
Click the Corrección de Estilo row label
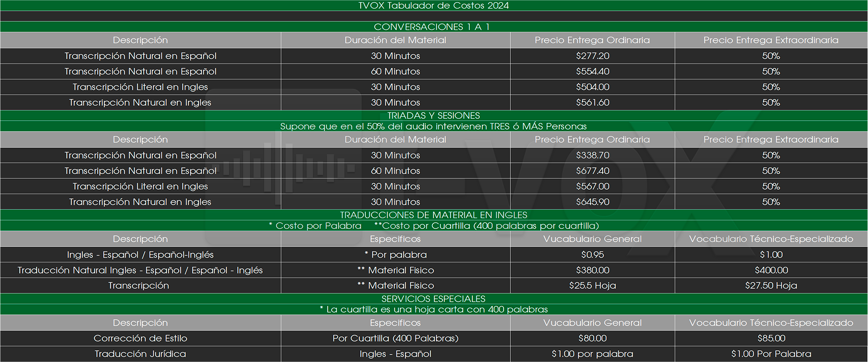click(140, 338)
